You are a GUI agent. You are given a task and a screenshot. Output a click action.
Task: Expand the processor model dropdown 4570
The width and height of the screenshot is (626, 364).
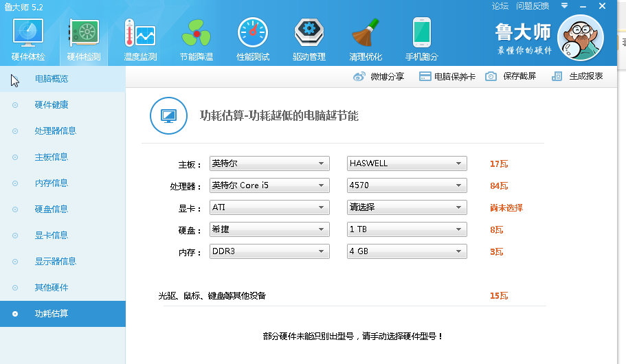coord(407,185)
